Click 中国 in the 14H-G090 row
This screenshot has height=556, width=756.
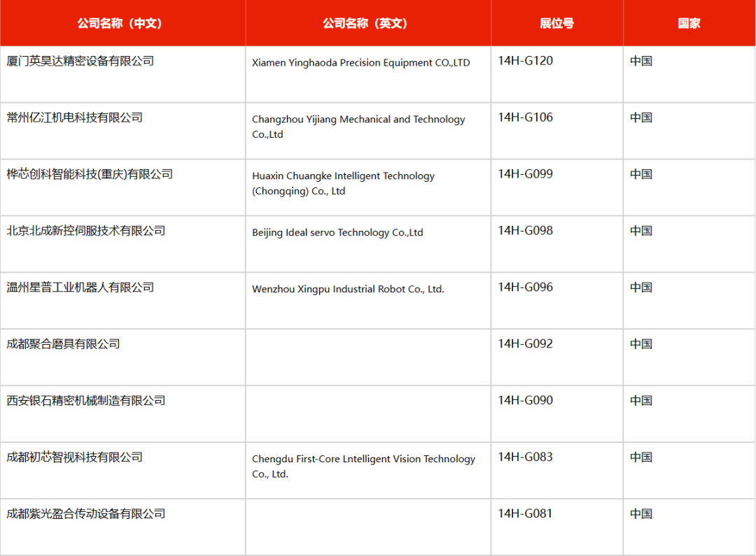click(641, 401)
